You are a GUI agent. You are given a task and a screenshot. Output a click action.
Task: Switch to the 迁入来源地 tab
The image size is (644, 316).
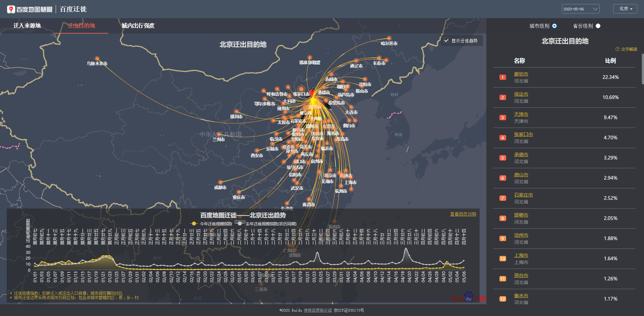click(x=27, y=26)
